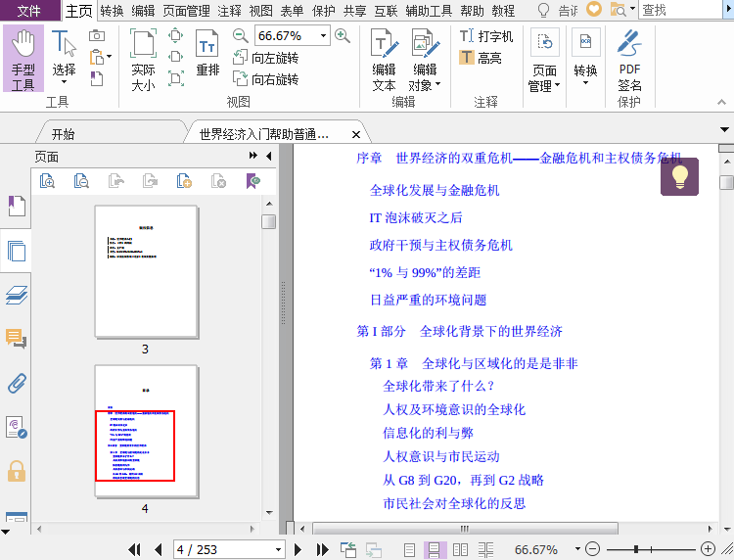Go to the last page
The width and height of the screenshot is (734, 560).
pyautogui.click(x=322, y=549)
